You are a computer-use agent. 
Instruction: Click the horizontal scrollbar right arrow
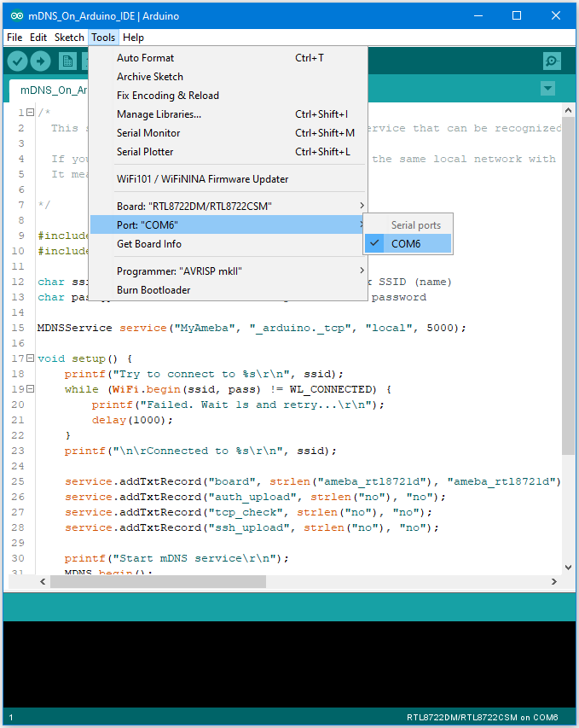[554, 582]
